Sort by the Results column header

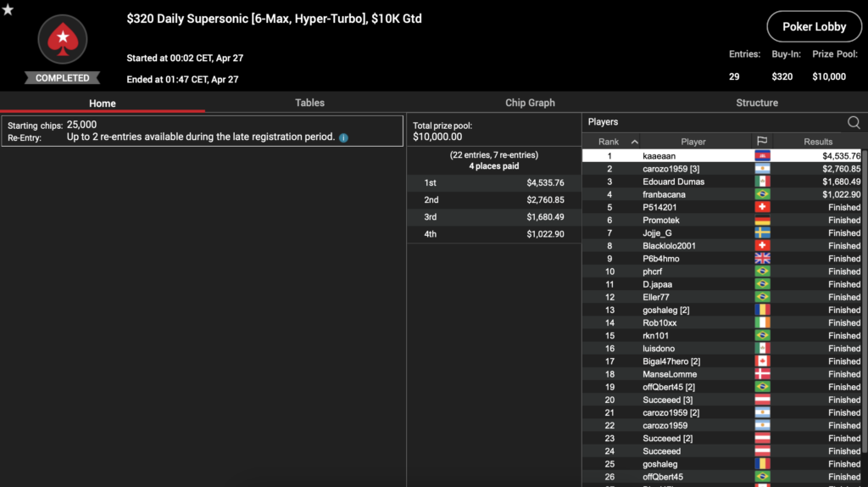point(818,142)
